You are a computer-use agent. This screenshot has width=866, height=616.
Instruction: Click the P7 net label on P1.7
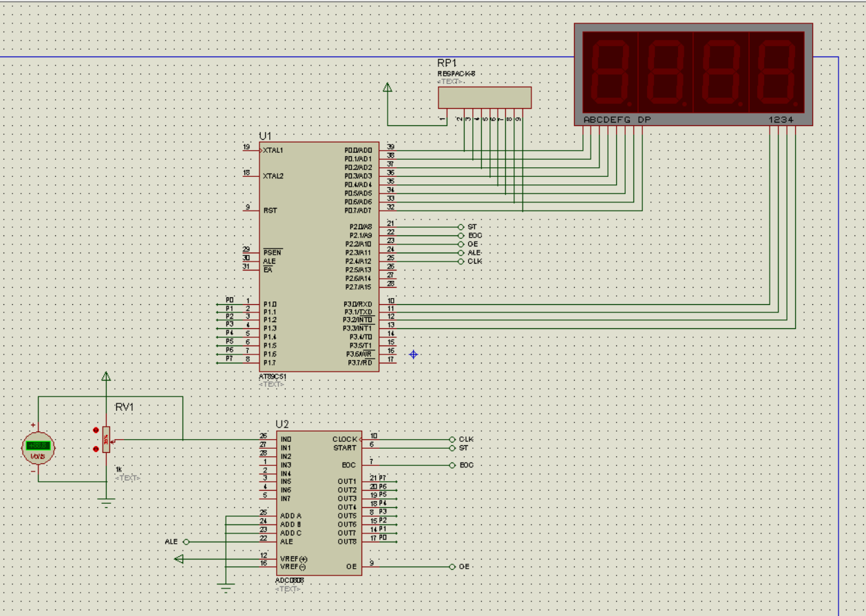(230, 359)
